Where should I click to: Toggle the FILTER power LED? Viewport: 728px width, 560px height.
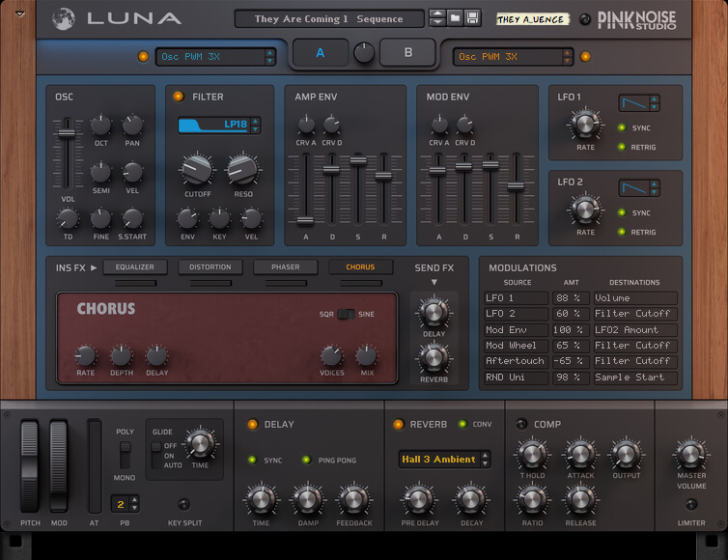(x=179, y=97)
